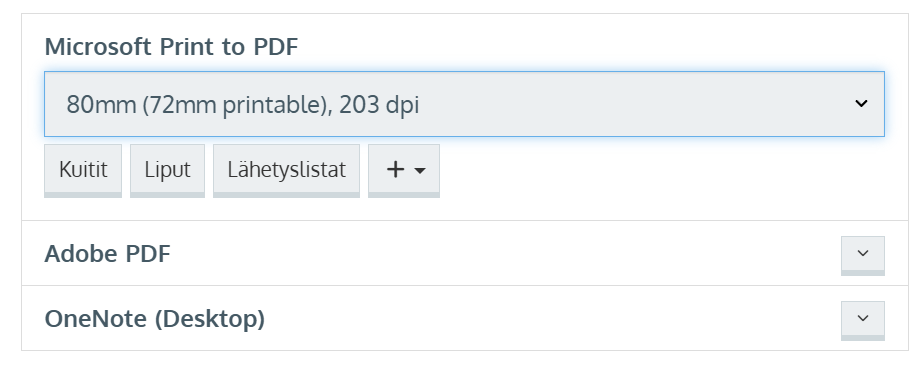Screen dimensions: 924x378
Task: Click the chevron icon in the OneNote (Desktop) row
Action: click(x=863, y=318)
